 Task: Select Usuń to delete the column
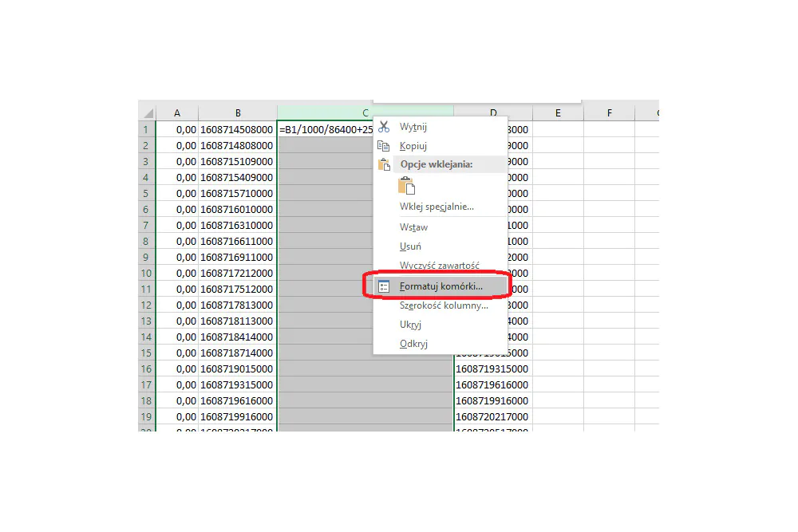pos(410,246)
